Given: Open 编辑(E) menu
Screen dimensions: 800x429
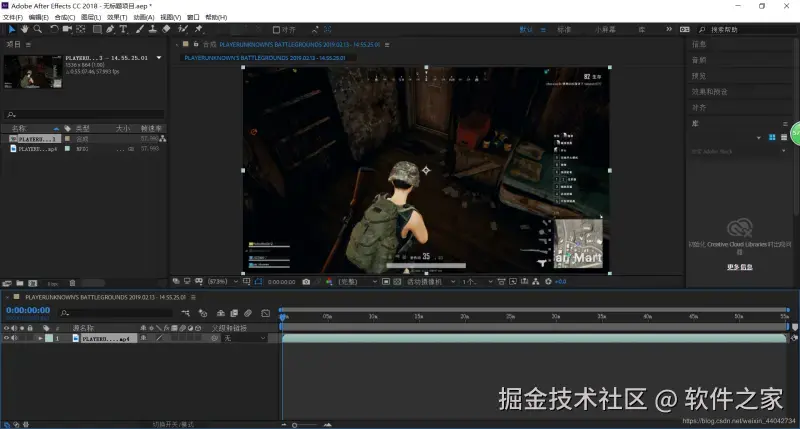Looking at the screenshot, I should tap(39, 17).
